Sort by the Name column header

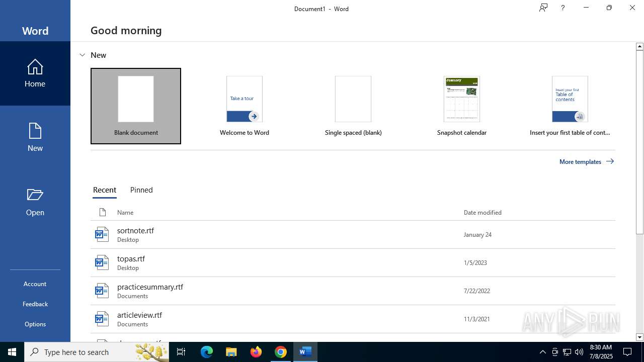pos(125,212)
